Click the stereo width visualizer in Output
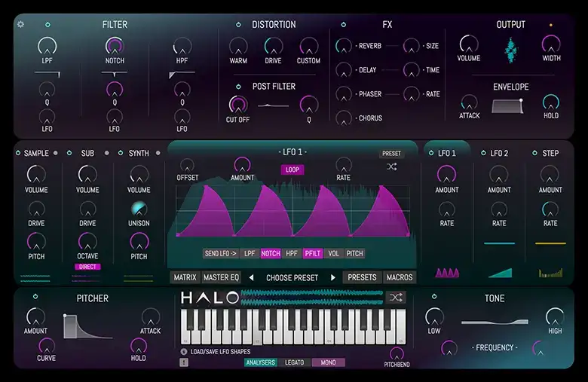588x382 pixels. click(x=510, y=50)
